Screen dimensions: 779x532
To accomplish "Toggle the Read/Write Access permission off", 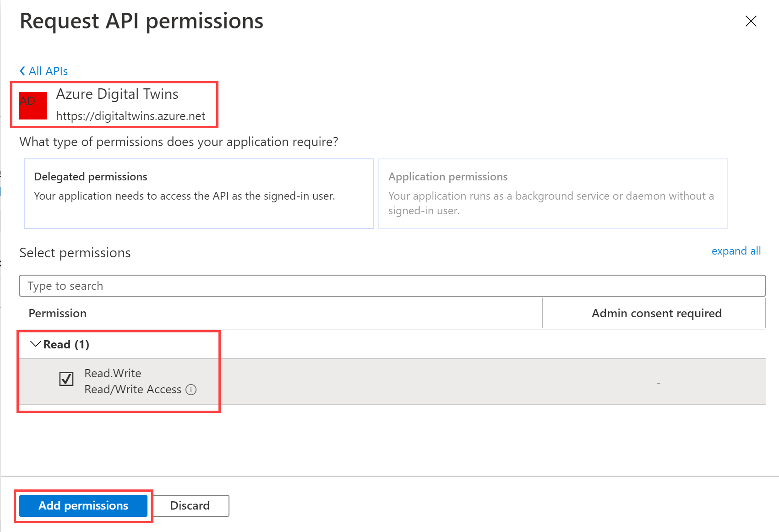I will (x=66, y=379).
